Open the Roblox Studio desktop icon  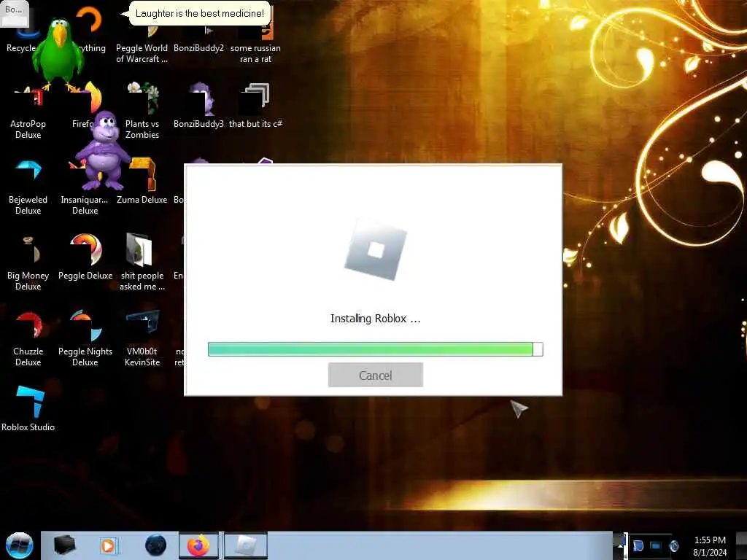click(x=28, y=408)
